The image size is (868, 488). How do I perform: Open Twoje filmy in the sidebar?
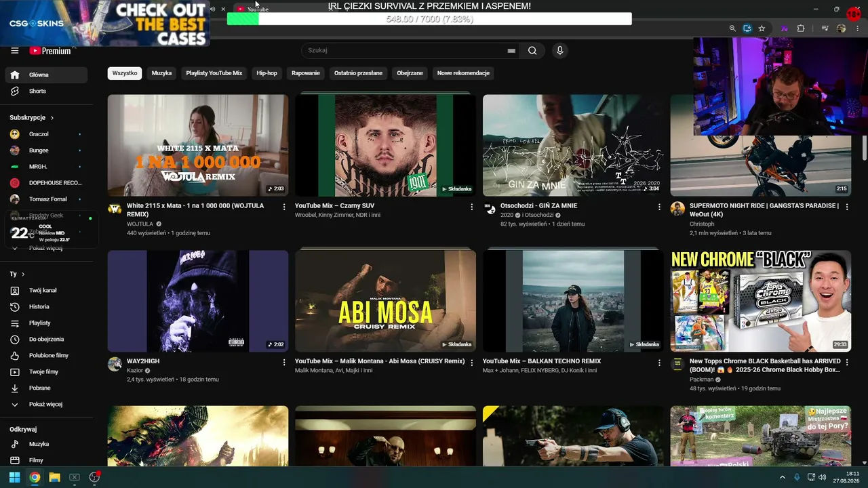coord(46,371)
